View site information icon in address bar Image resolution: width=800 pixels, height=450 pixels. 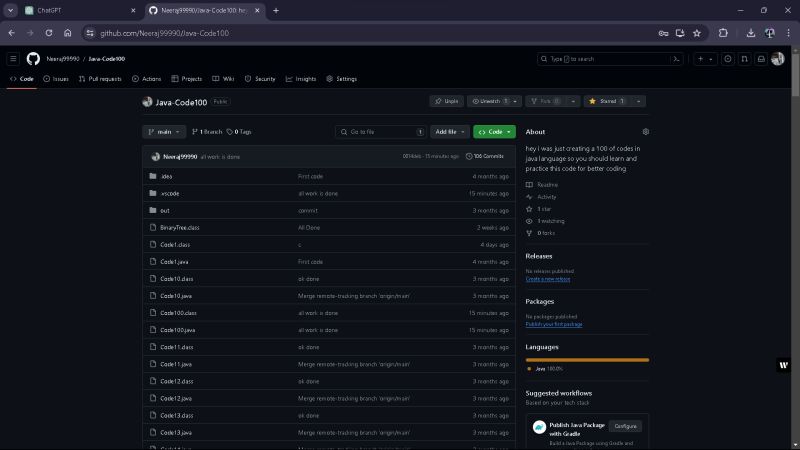[90, 33]
